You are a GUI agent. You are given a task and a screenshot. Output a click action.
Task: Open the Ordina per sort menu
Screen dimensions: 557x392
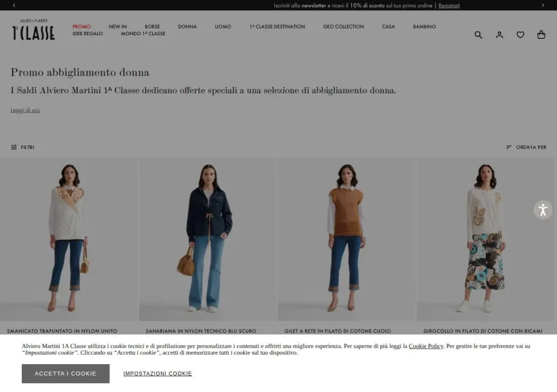click(x=526, y=147)
